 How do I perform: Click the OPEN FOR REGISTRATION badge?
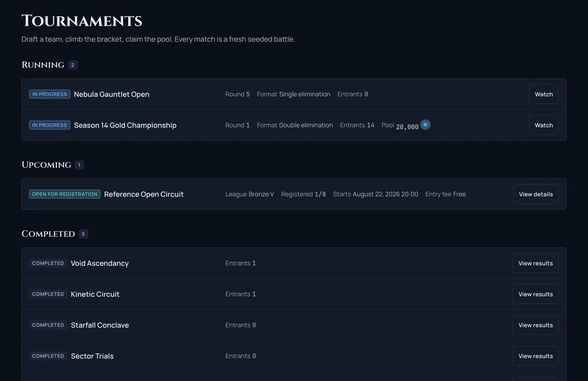pyautogui.click(x=65, y=194)
